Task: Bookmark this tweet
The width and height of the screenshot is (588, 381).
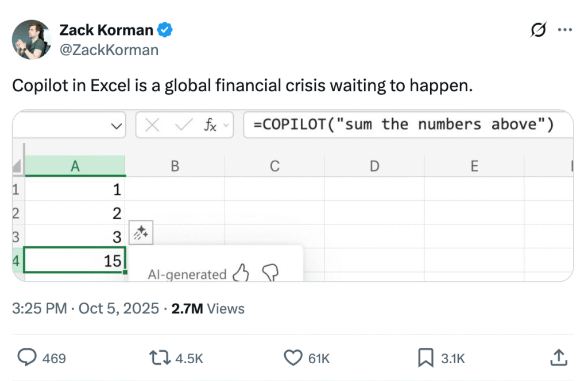Action: (x=425, y=358)
